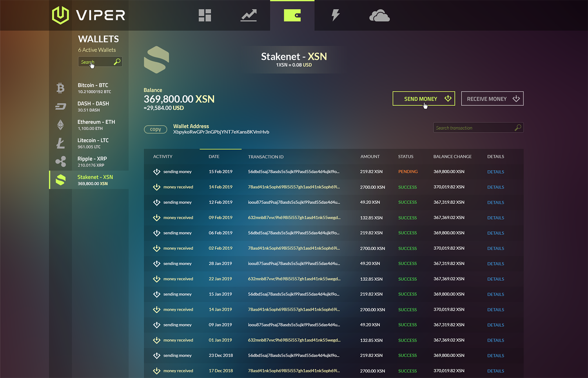Click the 14 Jan 2019 date cell
The image size is (588, 378).
[x=220, y=309]
